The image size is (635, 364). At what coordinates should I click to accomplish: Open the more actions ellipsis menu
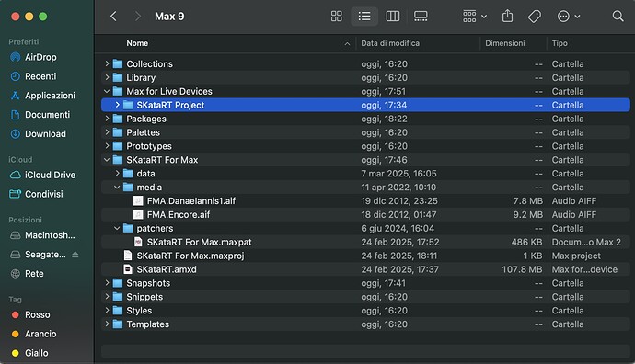click(x=569, y=17)
